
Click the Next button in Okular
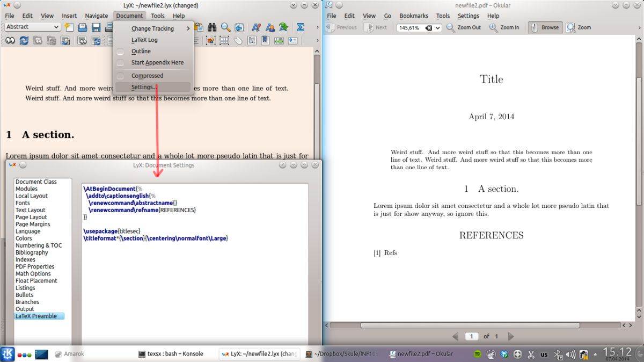[376, 27]
